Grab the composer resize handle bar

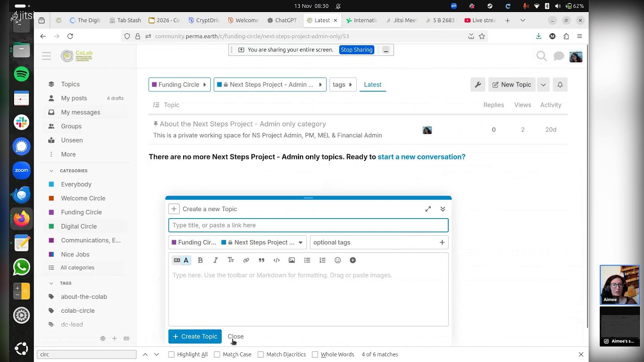tap(308, 198)
